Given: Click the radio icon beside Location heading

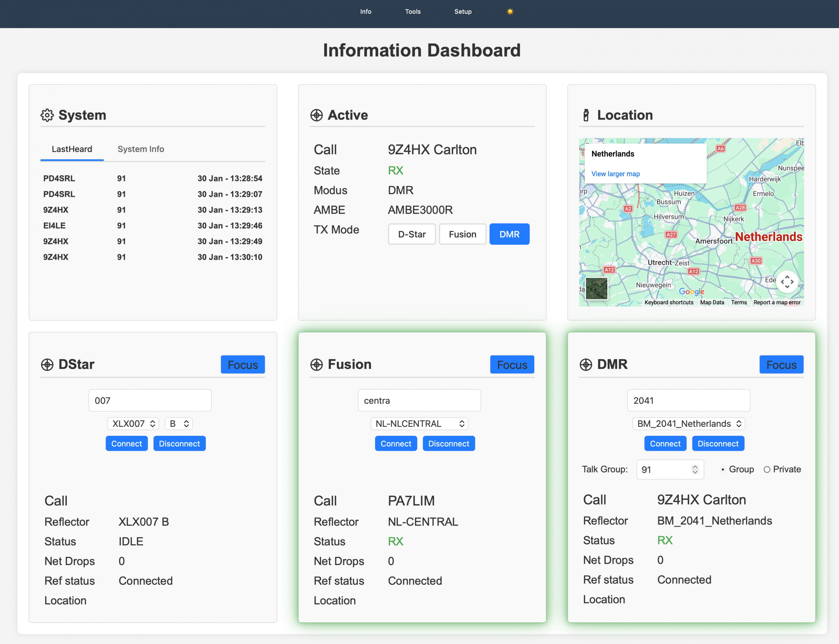Looking at the screenshot, I should click(586, 115).
